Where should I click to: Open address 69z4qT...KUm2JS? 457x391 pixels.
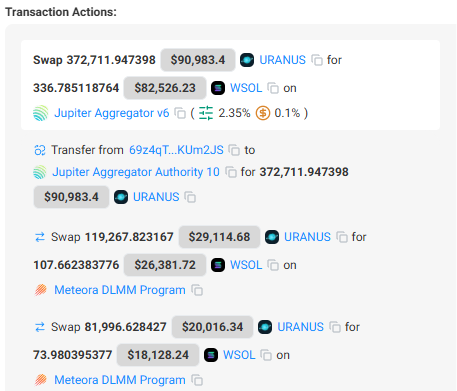(x=176, y=150)
